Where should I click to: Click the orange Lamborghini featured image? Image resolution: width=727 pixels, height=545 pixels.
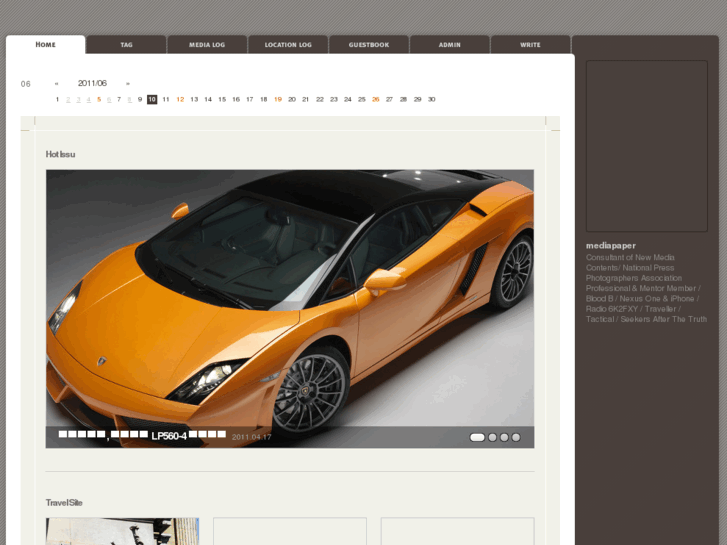point(289,300)
